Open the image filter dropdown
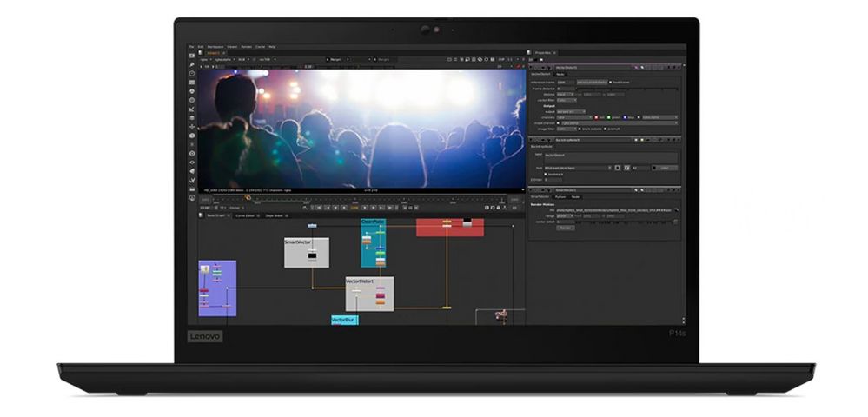The image size is (868, 417). point(567,129)
